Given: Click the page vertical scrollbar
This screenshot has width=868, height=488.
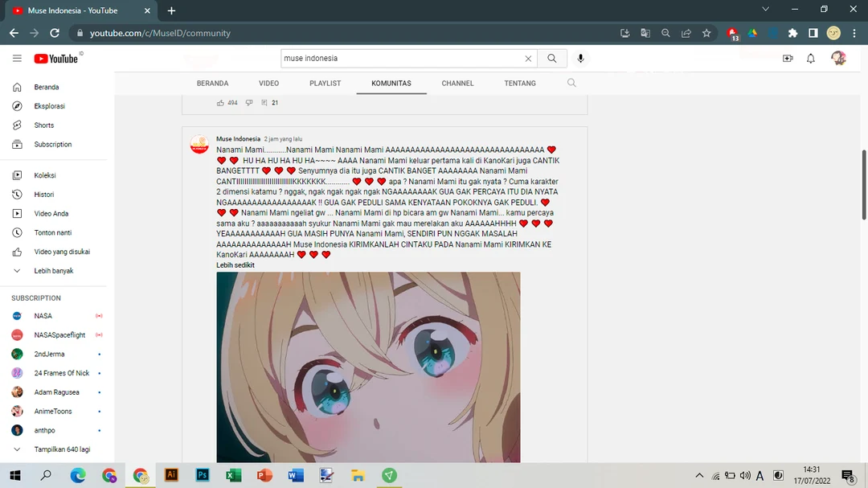Looking at the screenshot, I should [x=864, y=185].
